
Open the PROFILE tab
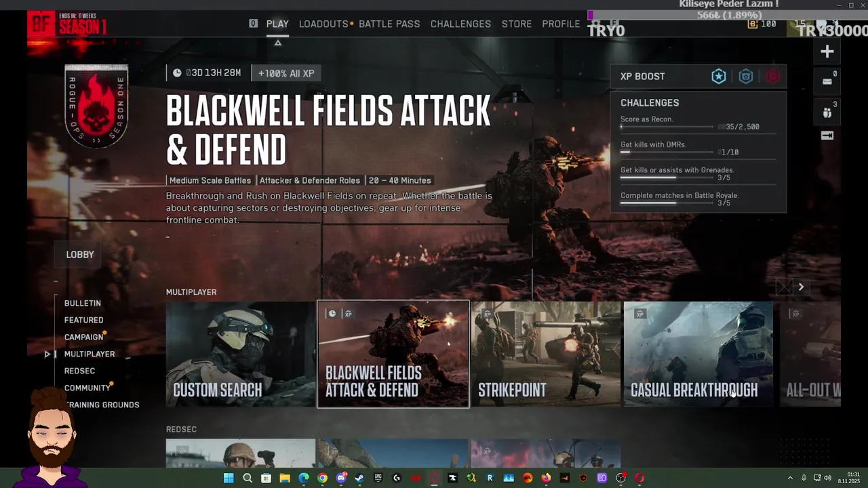tap(561, 24)
